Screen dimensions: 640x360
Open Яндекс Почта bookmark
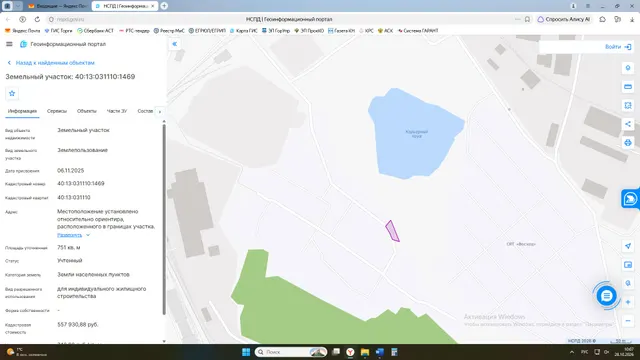pos(22,31)
